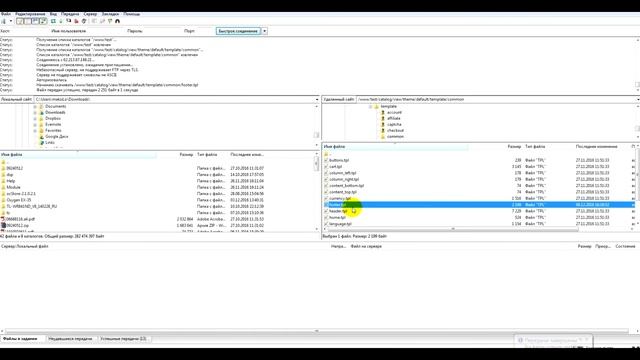Collapse the template folder in remote tree
The width and height of the screenshot is (640, 360).
point(371,107)
